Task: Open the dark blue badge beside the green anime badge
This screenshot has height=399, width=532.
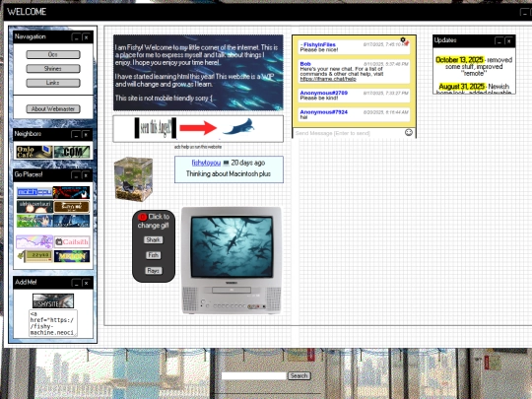Action: [72, 221]
